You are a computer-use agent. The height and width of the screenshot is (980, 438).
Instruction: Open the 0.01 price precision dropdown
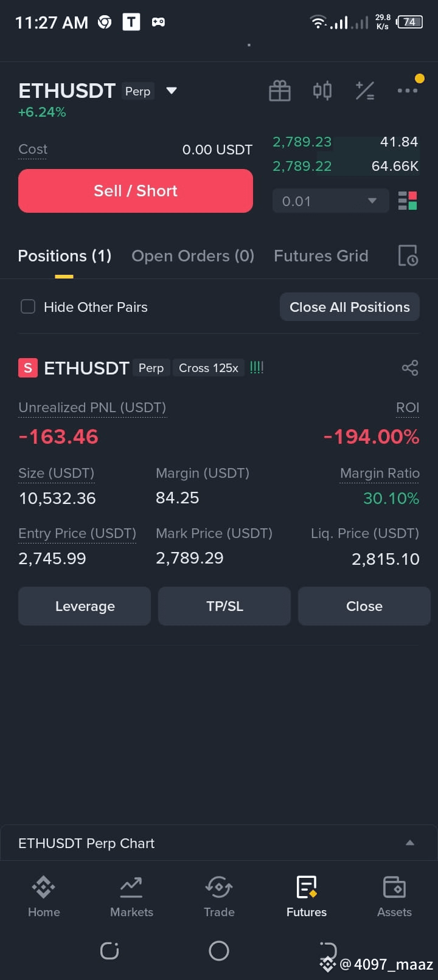coord(330,201)
